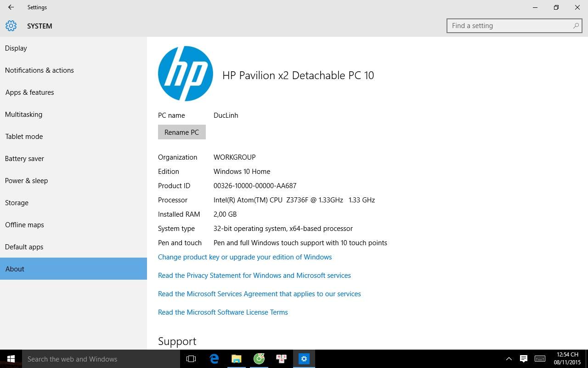
Task: Read the Privacy Statement link
Action: [254, 276]
